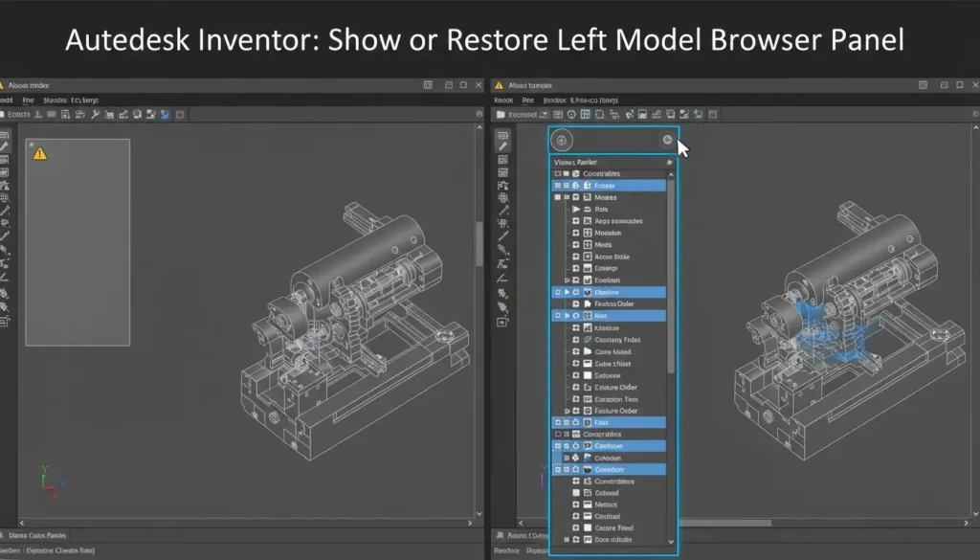Screen dimensions: 980x560
Task: Click the gear icon at left toolbar's far end
Action: 479,114
